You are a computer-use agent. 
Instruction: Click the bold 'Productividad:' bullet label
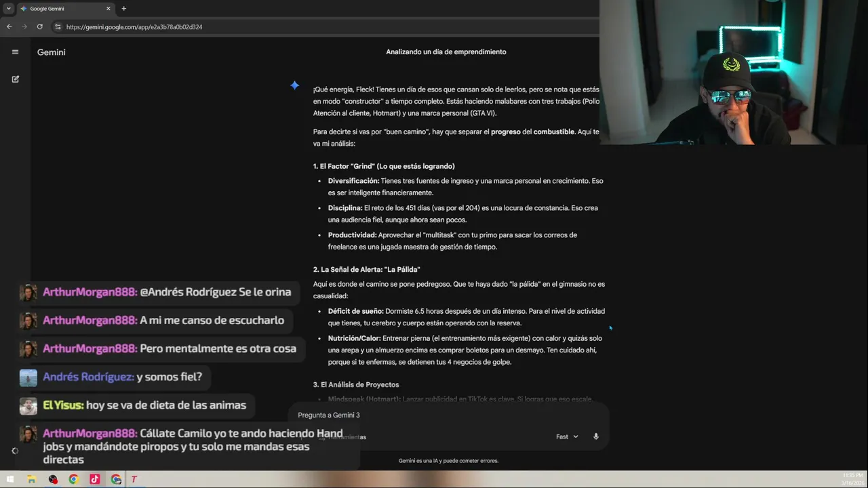(x=352, y=235)
